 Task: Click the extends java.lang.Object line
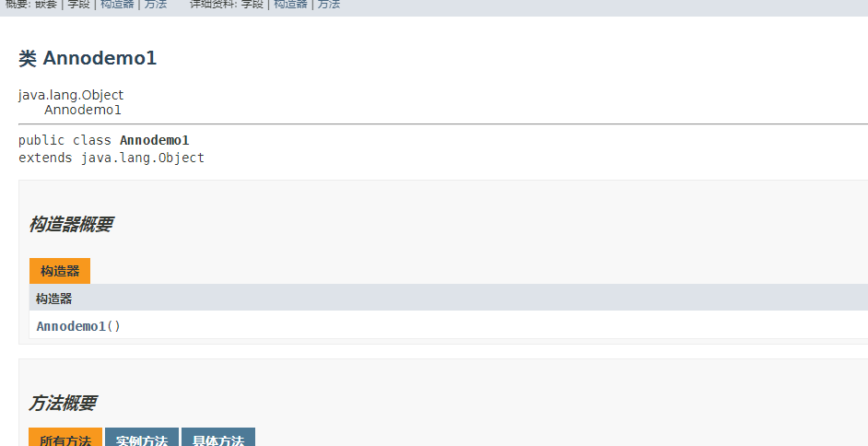(x=111, y=158)
